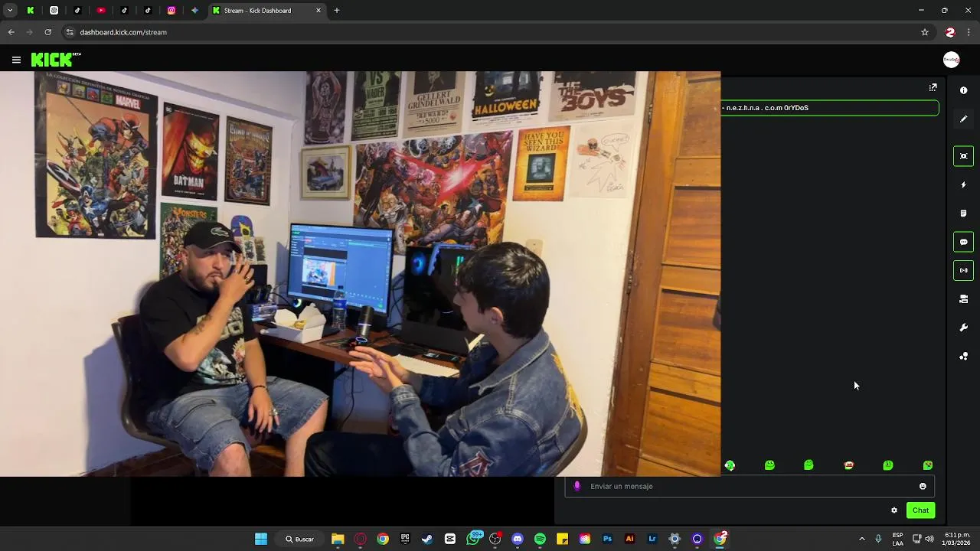This screenshot has height=551, width=980.
Task: Toggle the chat panel sidebar icon
Action: (963, 242)
